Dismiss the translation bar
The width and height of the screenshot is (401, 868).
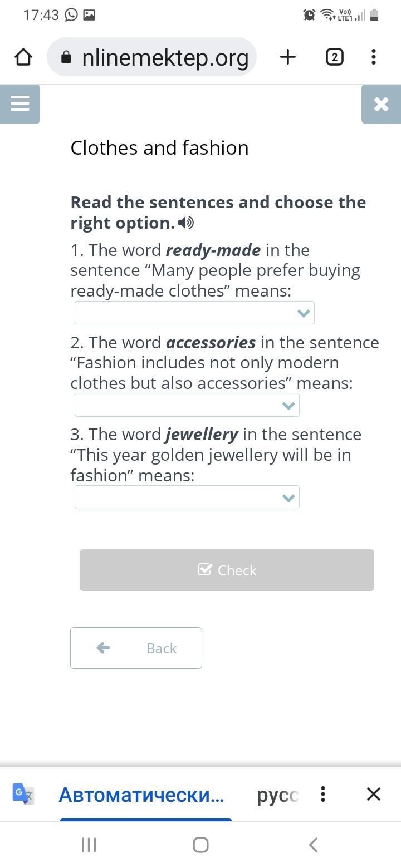[374, 794]
